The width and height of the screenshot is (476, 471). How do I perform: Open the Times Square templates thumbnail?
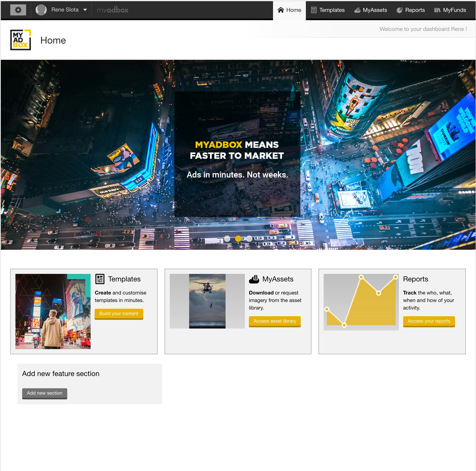[53, 311]
